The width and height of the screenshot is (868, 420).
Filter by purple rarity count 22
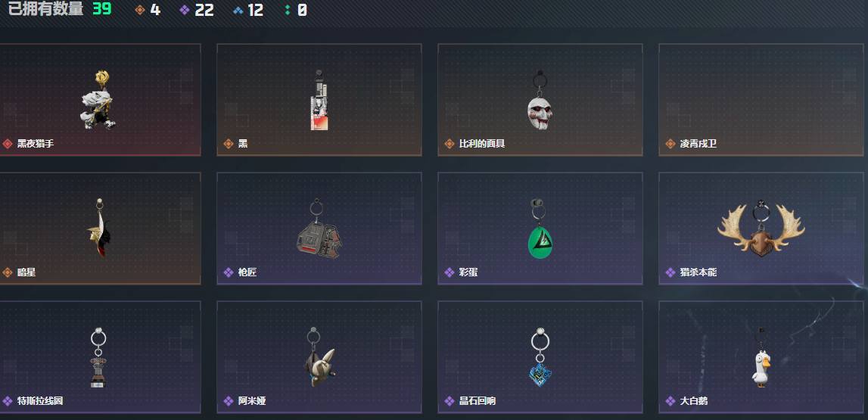point(197,10)
